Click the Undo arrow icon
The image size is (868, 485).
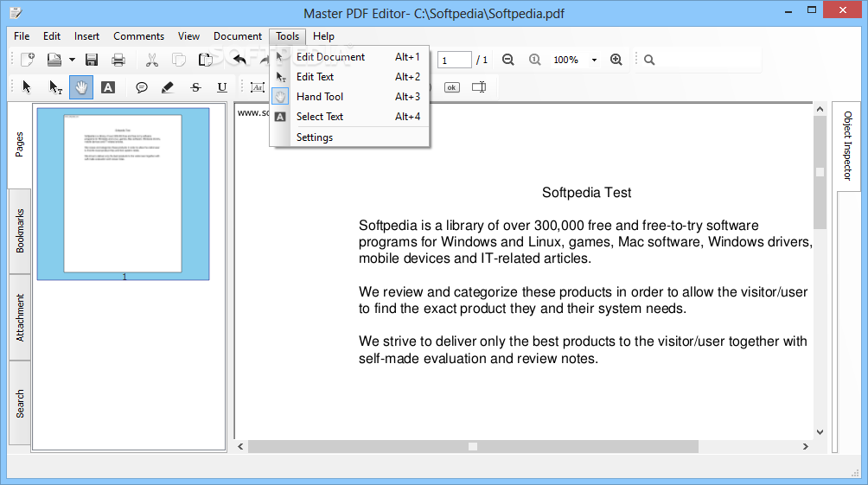click(239, 60)
